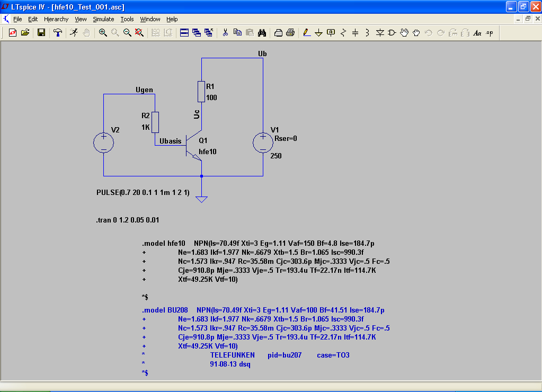Select the Move tool with the open-hand icon
Image resolution: width=542 pixels, height=392 pixels.
pyautogui.click(x=404, y=33)
